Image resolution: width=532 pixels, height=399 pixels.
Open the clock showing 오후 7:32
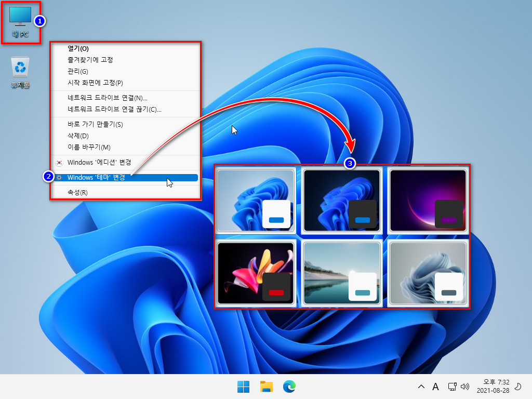[x=493, y=387]
